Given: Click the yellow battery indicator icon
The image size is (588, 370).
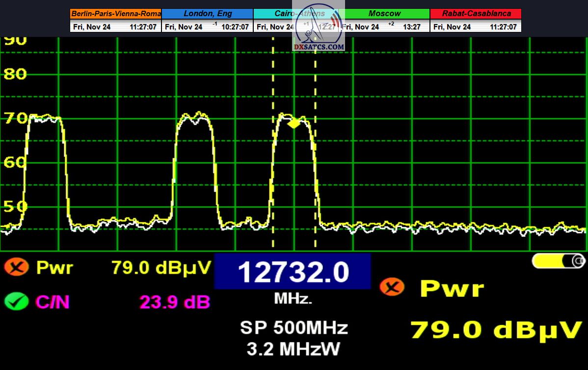Looking at the screenshot, I should pyautogui.click(x=559, y=261).
